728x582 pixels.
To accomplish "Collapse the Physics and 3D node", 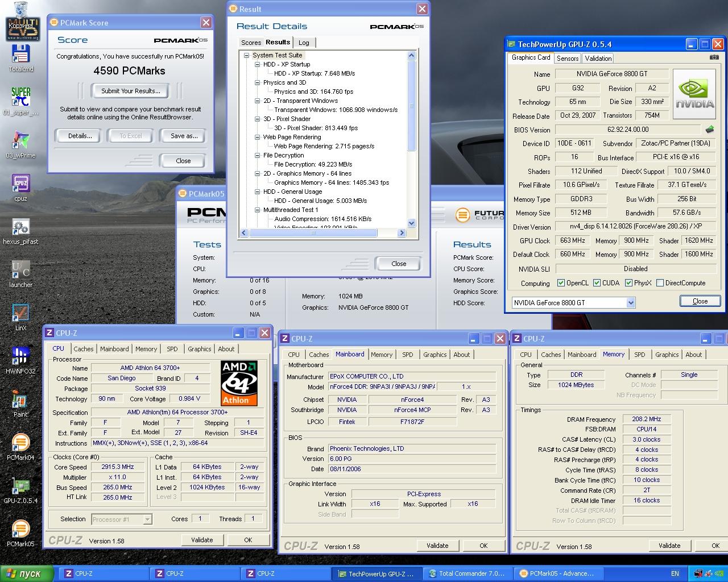I will click(258, 82).
